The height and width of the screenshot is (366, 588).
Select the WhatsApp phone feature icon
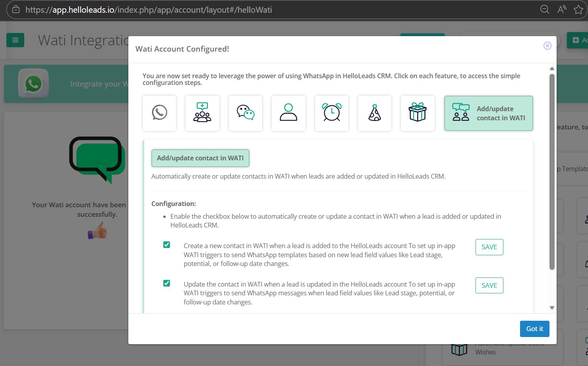(159, 113)
